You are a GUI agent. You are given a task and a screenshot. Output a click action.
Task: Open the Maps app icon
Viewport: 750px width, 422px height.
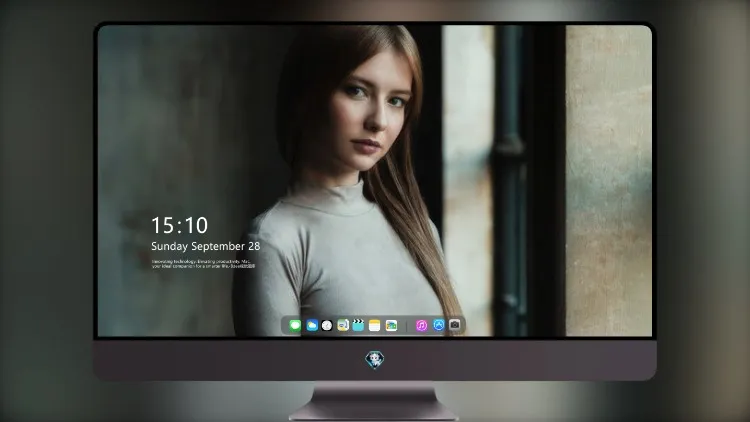pyautogui.click(x=343, y=325)
